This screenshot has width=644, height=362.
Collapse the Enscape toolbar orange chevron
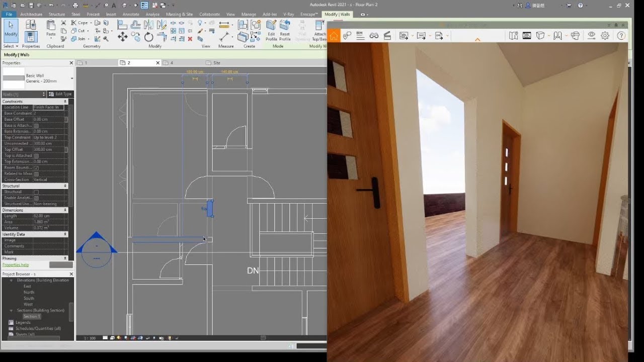[477, 40]
